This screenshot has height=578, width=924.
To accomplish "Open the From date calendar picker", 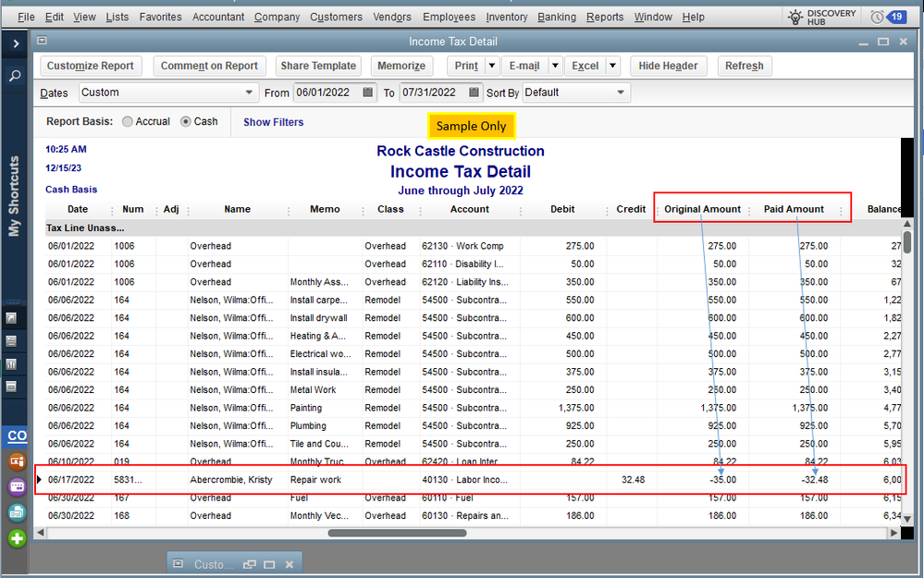I will click(x=368, y=92).
